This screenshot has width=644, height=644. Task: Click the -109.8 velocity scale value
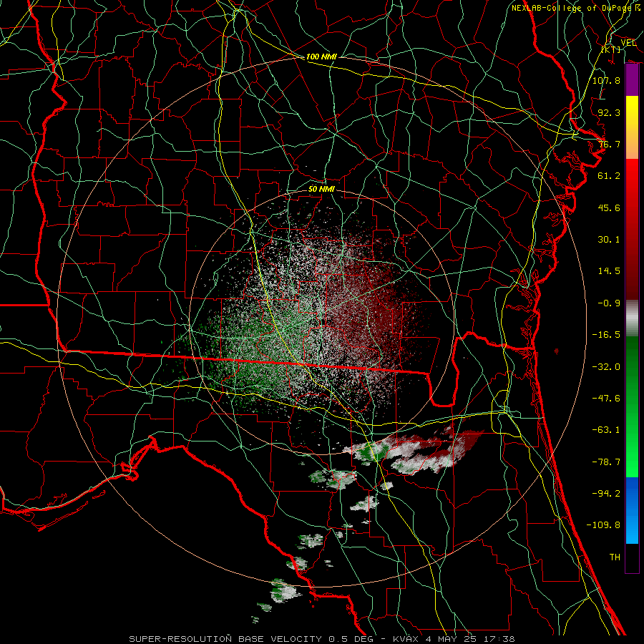point(603,525)
